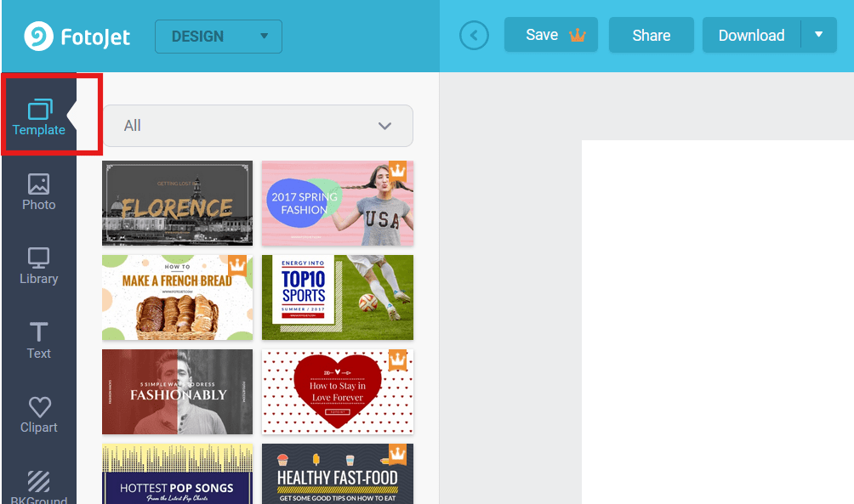Select the How to Stay in Love template

(x=337, y=392)
